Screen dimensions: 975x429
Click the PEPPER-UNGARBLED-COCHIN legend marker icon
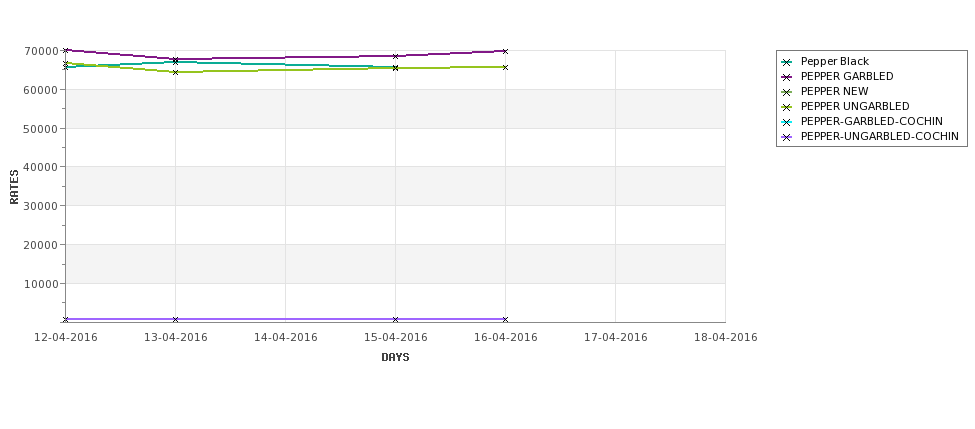(787, 137)
